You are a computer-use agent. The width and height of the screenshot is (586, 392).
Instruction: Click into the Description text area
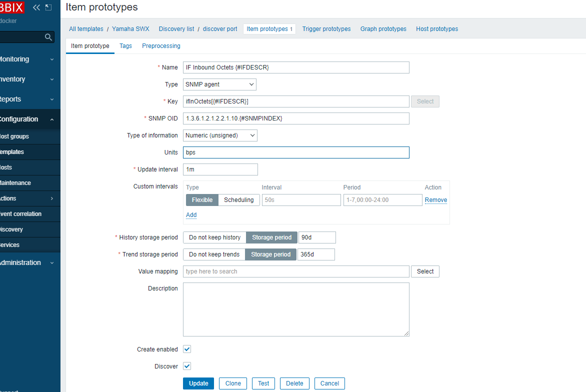[x=296, y=309]
